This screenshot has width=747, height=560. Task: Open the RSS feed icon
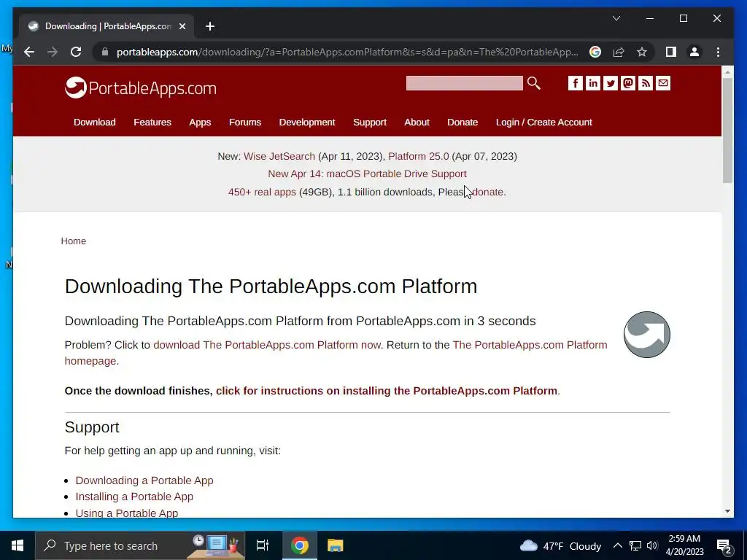[646, 83]
